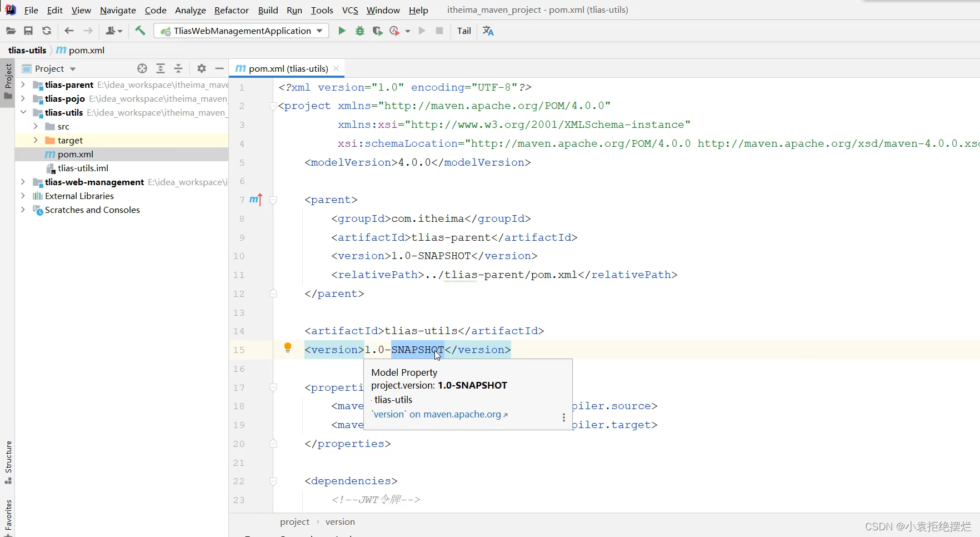Image resolution: width=980 pixels, height=537 pixels.
Task: Click the Save All toolbar icon
Action: point(28,31)
